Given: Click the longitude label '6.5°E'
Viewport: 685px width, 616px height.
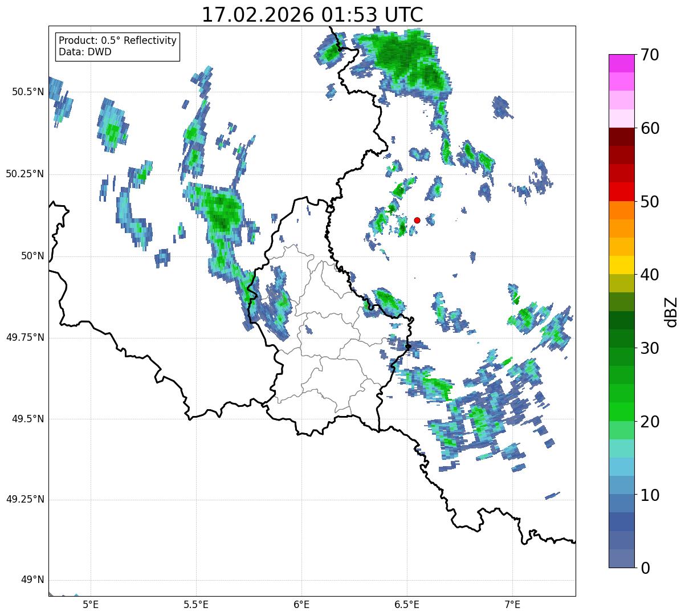Looking at the screenshot, I should coord(407,604).
